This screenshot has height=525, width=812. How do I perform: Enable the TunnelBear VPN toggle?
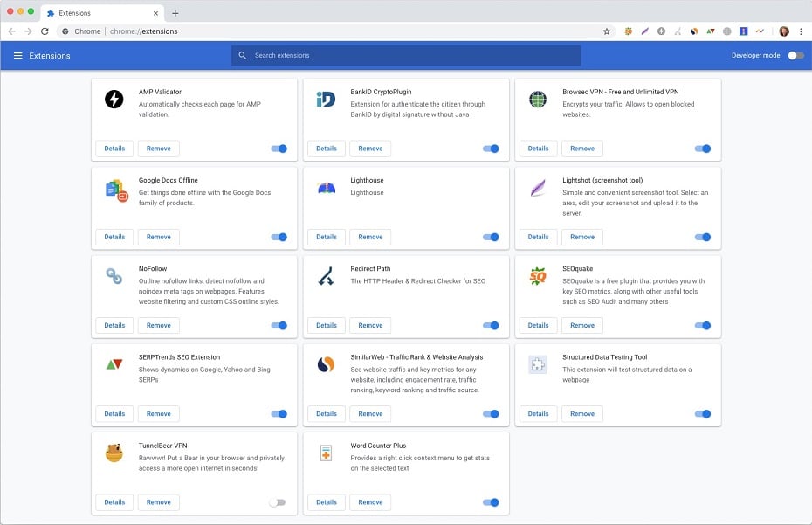pos(278,502)
